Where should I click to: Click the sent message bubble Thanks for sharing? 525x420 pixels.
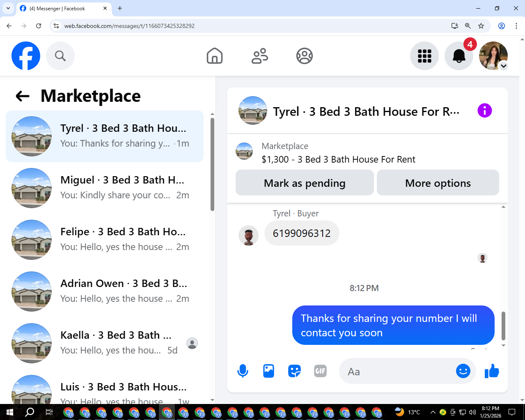click(x=393, y=325)
